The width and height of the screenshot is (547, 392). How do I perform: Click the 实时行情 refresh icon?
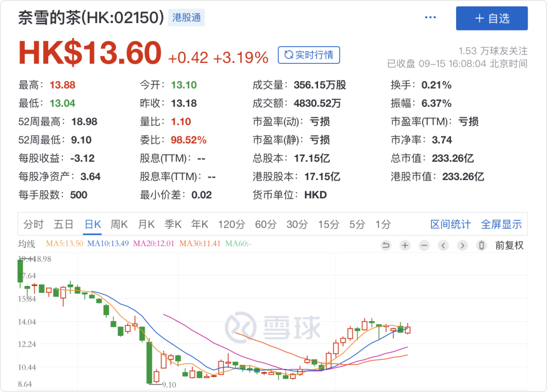[288, 55]
